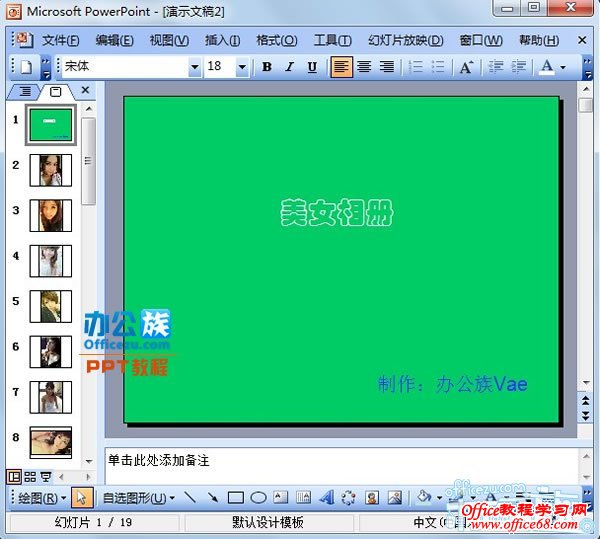The image size is (600, 539).
Task: Open the 文件(F) menu
Action: 60,40
